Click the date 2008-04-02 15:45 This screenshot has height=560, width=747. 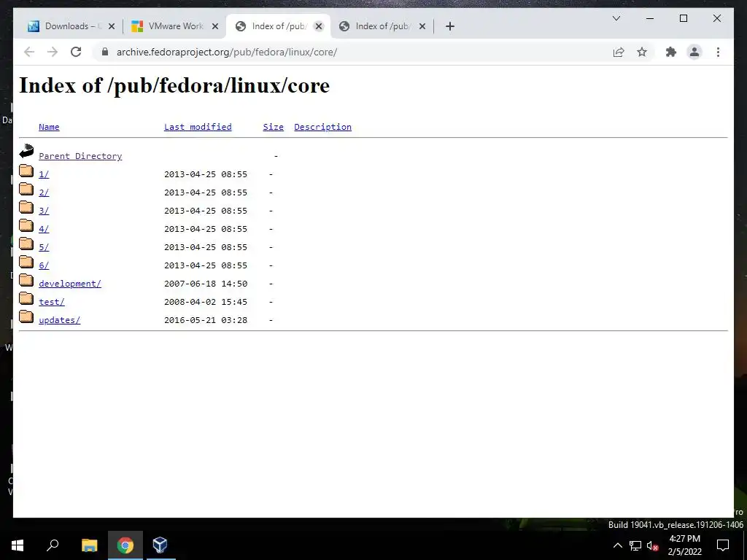coord(206,302)
